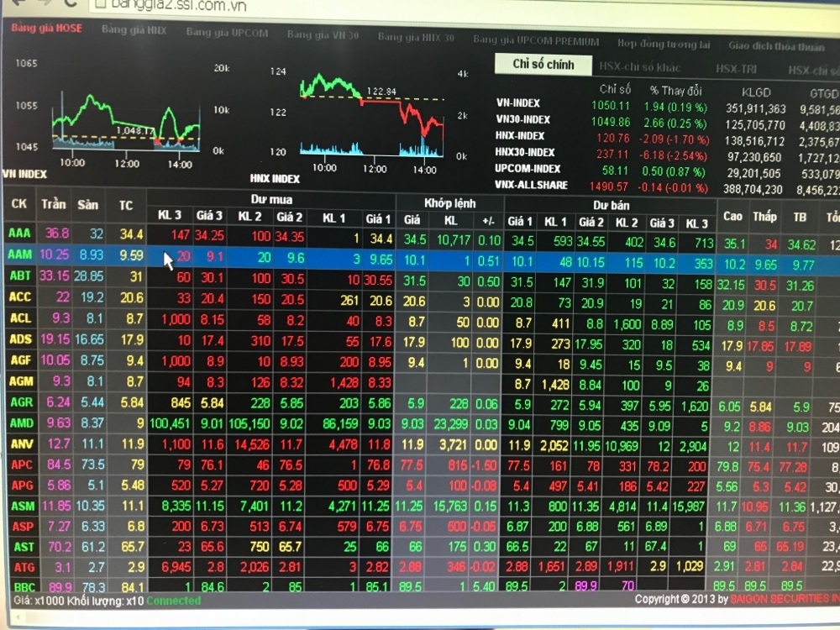Click the VN INDEX chart
The width and height of the screenshot is (840, 630).
[126, 118]
